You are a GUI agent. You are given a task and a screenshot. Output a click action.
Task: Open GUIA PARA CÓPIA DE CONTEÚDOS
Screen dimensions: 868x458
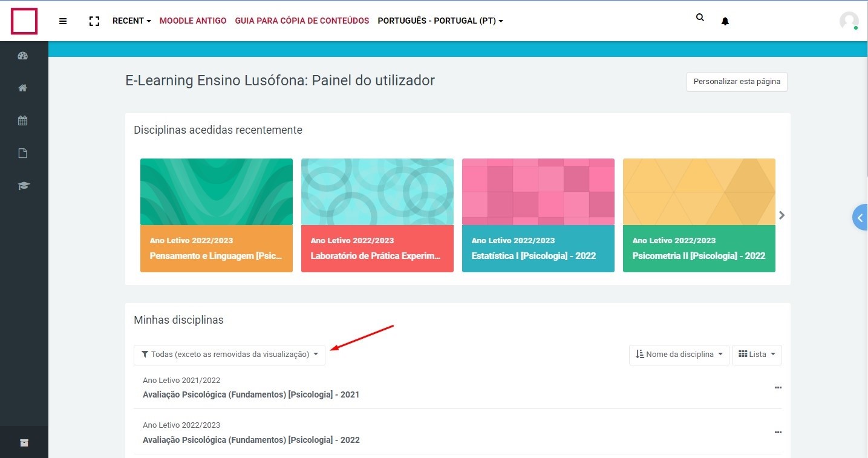(302, 21)
